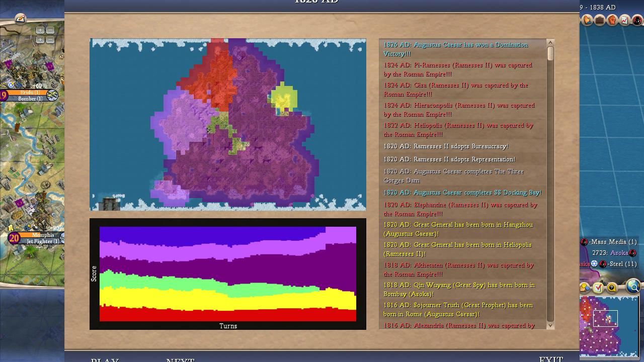This screenshot has width=644, height=362.
Task: Open the Religion advisor praying-hands icon
Action: point(587,21)
